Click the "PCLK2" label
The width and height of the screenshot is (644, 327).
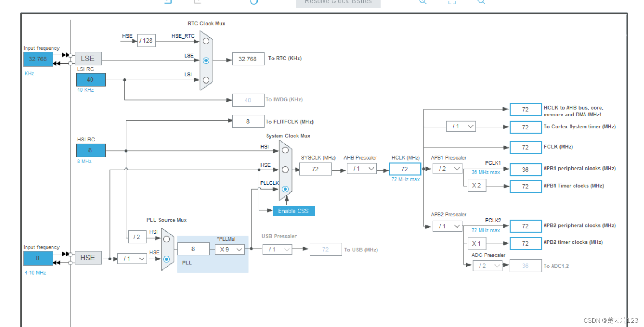(x=493, y=220)
